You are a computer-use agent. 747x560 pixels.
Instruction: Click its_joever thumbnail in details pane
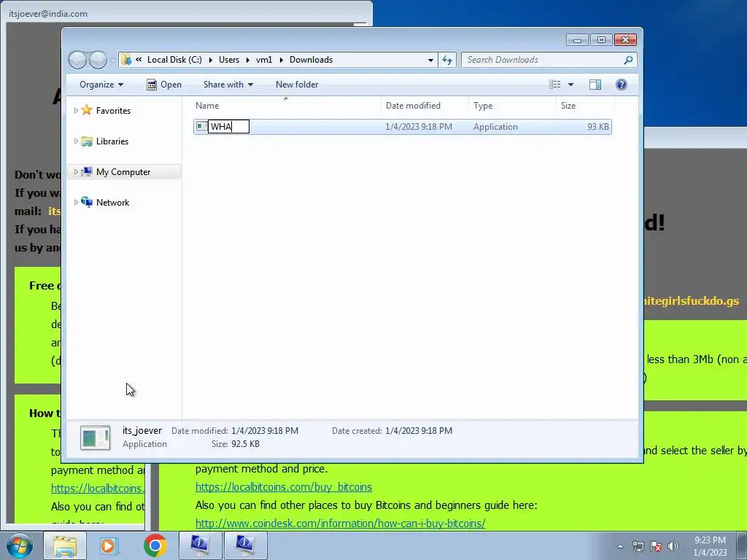pos(96,437)
